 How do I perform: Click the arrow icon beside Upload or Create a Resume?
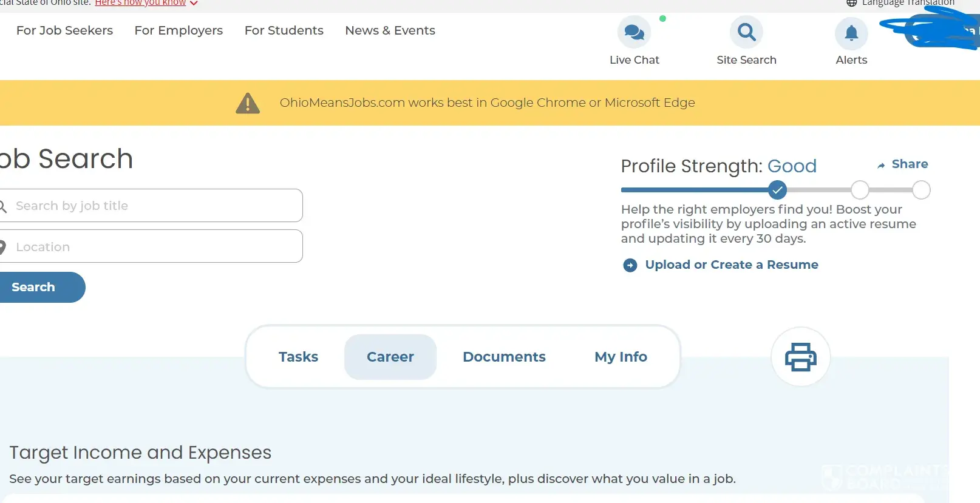coord(630,265)
